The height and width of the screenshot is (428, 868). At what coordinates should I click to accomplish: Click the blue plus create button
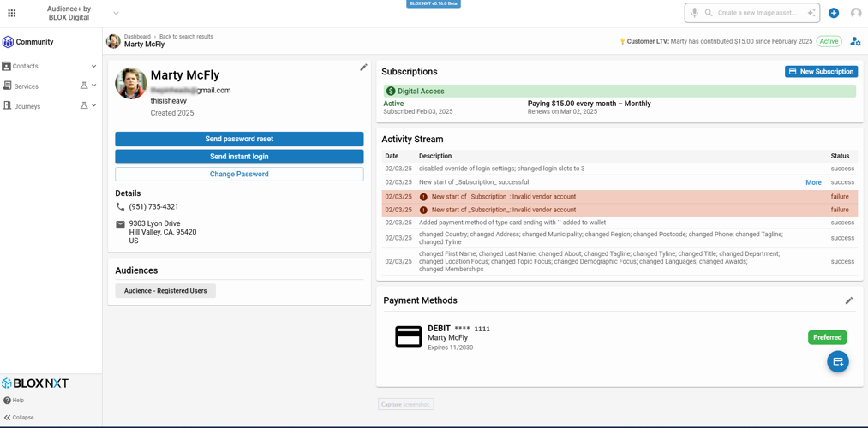click(834, 13)
